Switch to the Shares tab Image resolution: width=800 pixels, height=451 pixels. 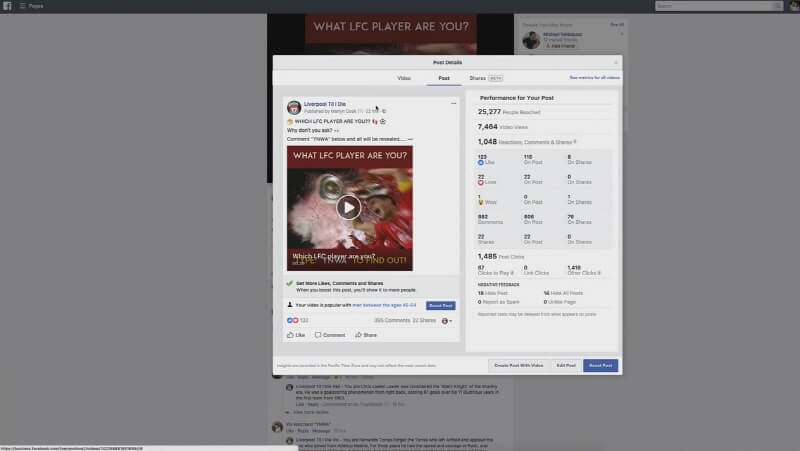pos(486,78)
